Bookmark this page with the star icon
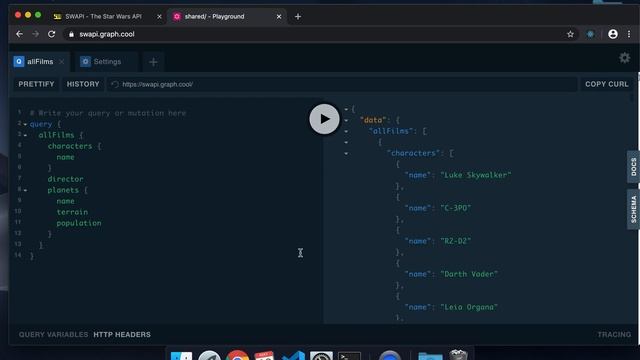 570,34
